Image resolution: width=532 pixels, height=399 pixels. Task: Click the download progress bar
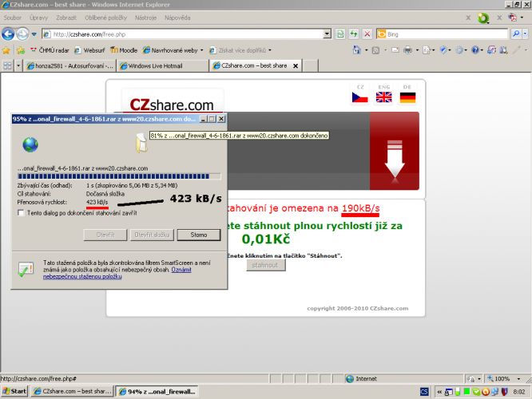click(119, 176)
